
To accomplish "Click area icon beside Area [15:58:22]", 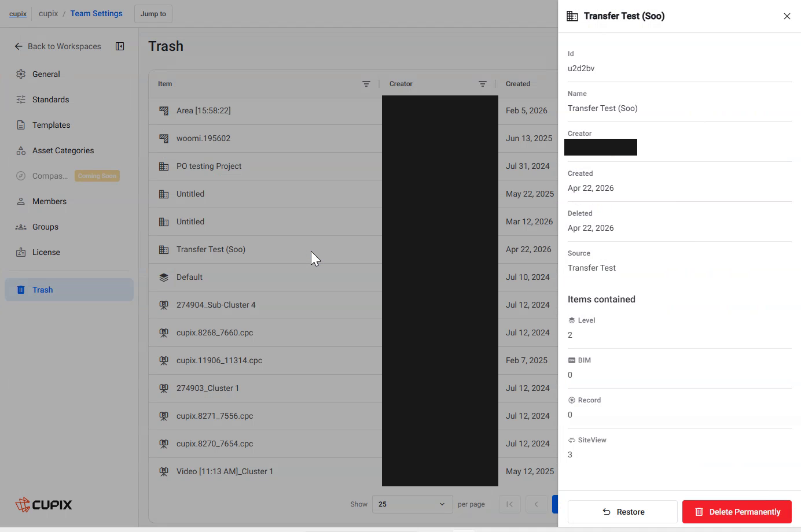I will click(x=164, y=110).
